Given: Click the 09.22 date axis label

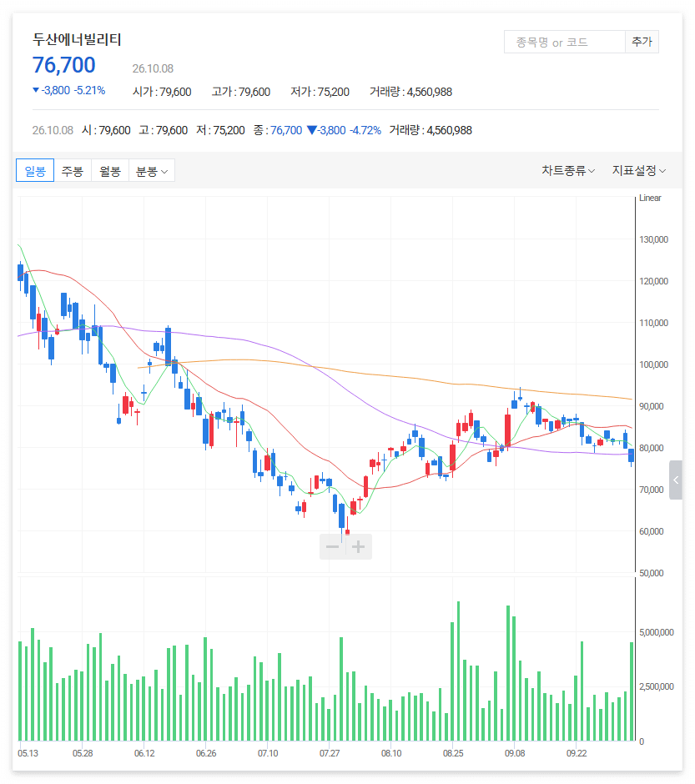Looking at the screenshot, I should coord(577,753).
